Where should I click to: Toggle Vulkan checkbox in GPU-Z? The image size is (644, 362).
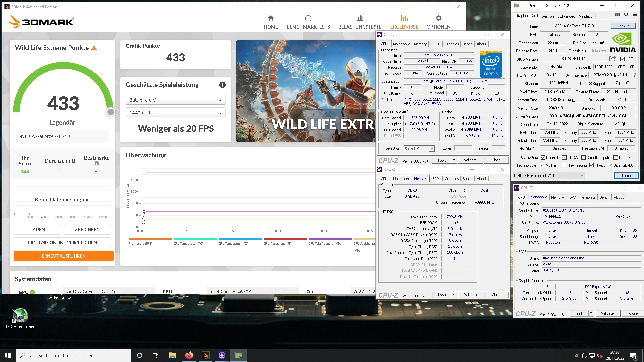[x=543, y=165]
